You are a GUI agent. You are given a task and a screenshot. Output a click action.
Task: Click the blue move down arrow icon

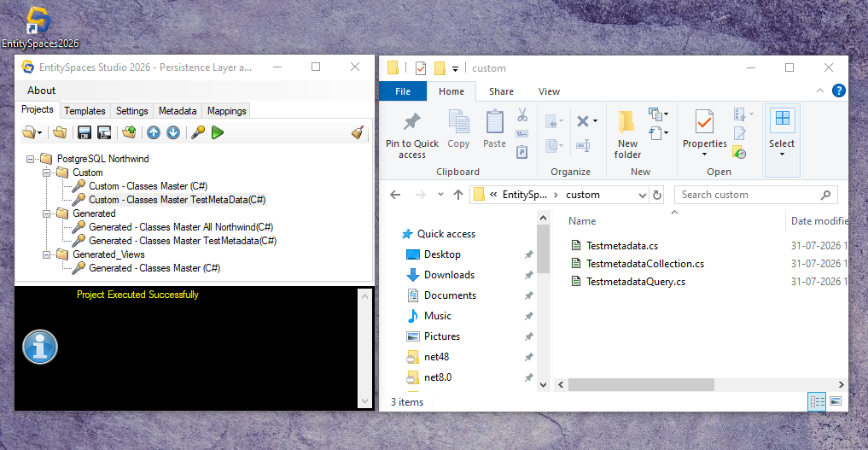[x=173, y=133]
